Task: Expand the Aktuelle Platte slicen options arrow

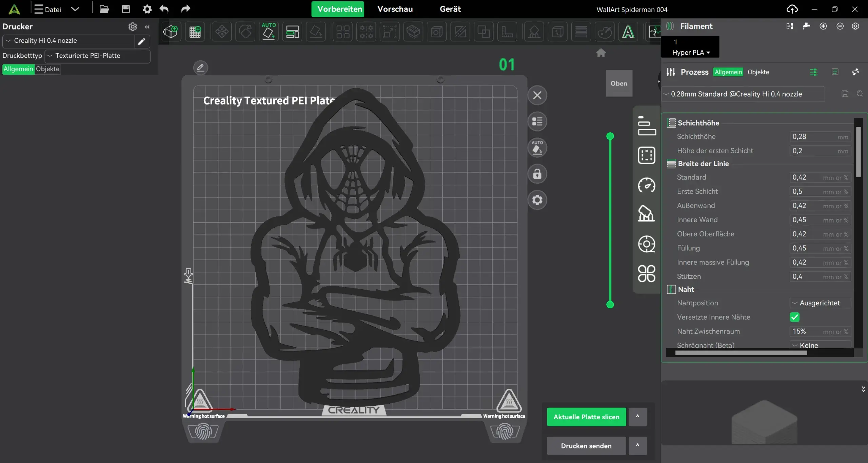Action: [637, 417]
